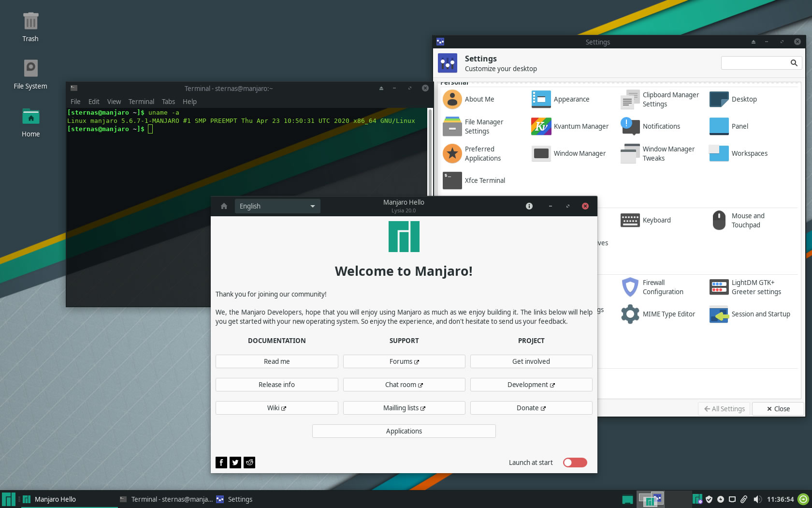Open the Chat room link button

click(x=404, y=385)
